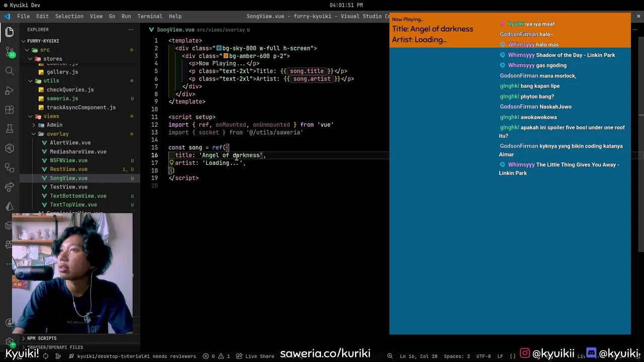
Task: Open the Testing flask view
Action: click(x=10, y=129)
